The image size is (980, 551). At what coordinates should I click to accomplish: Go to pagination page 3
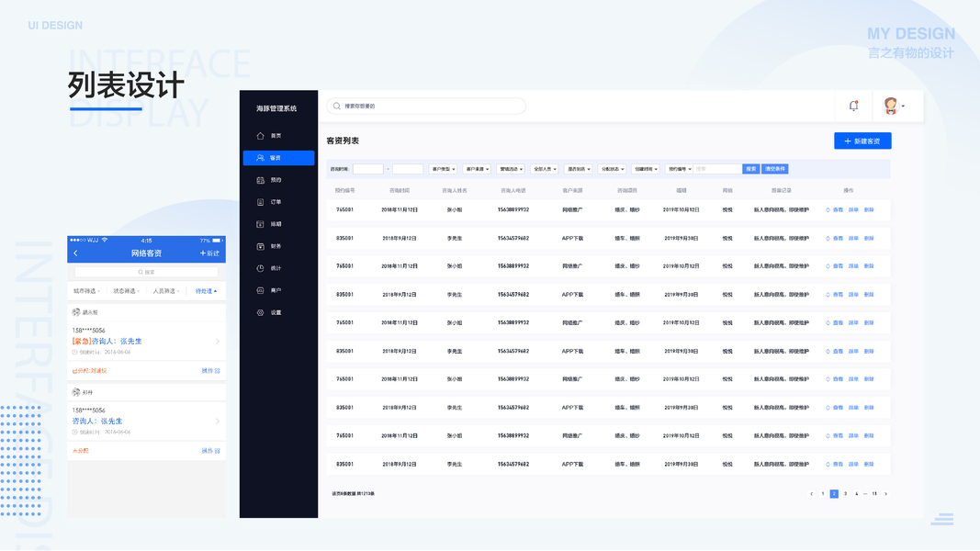pos(845,493)
